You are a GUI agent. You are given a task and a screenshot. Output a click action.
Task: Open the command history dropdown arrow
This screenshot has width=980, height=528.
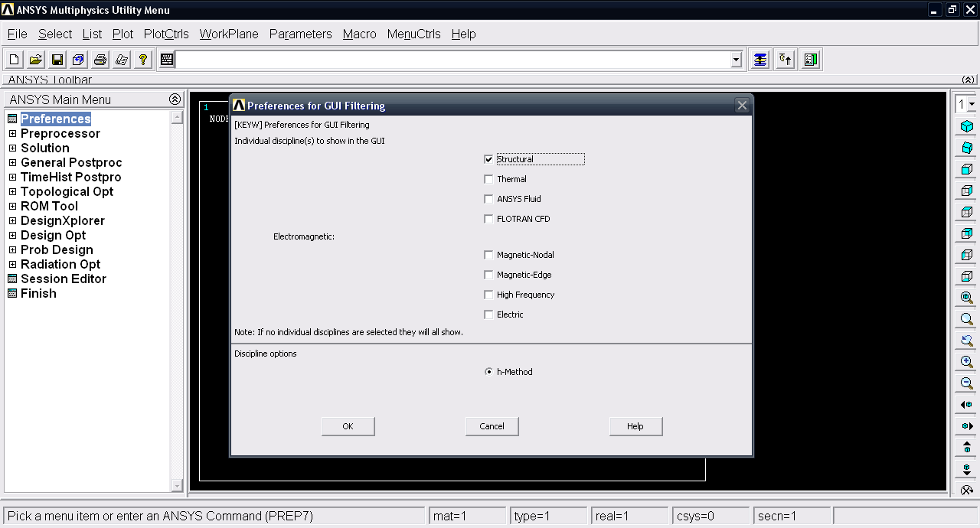(737, 60)
